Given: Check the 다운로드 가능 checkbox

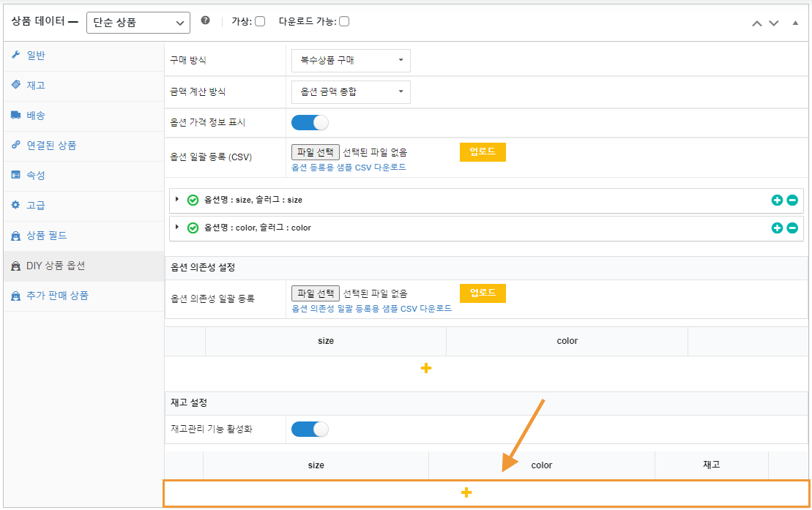Looking at the screenshot, I should (344, 21).
